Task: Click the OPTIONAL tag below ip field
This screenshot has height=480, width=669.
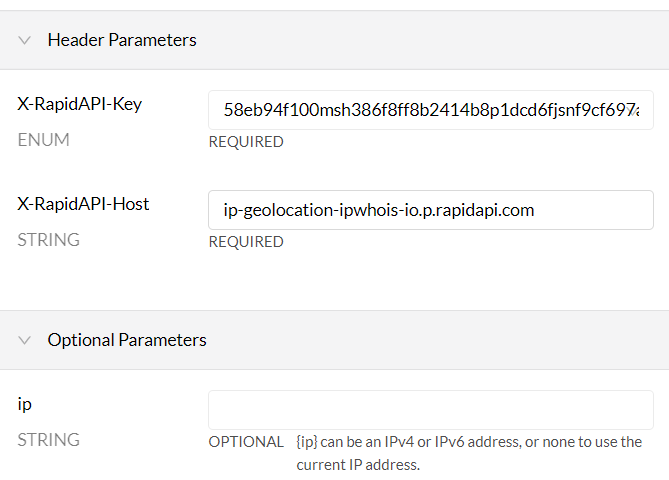Action: pos(246,442)
